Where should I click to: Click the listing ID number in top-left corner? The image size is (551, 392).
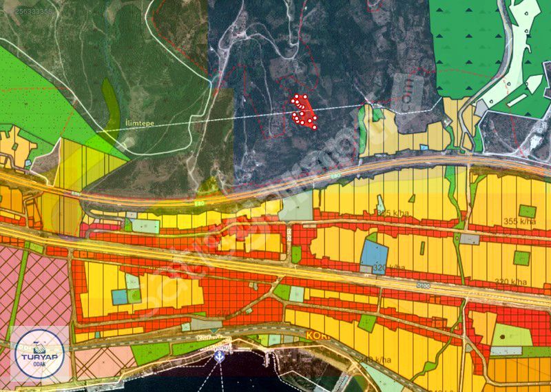(x=26, y=12)
